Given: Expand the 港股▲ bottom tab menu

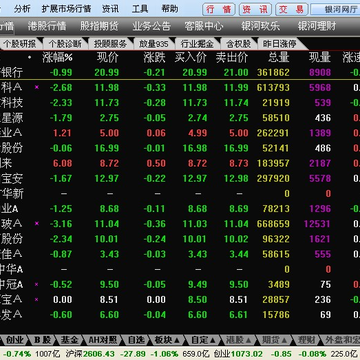Looking at the screenshot, I should coord(239,340).
